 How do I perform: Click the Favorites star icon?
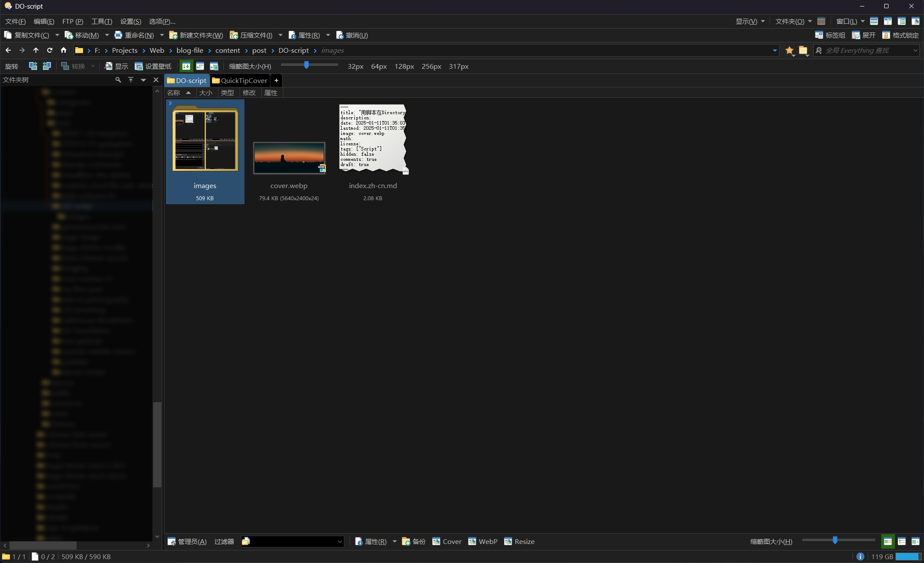[x=789, y=51]
